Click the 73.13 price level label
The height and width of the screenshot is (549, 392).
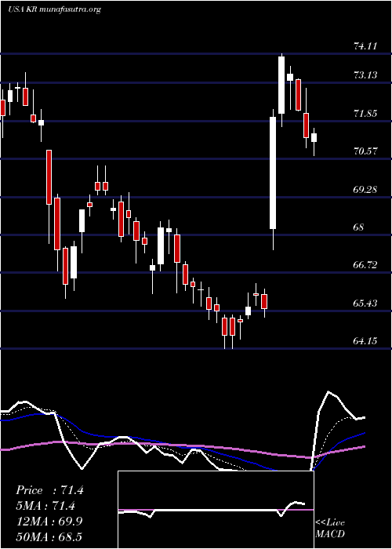366,75
